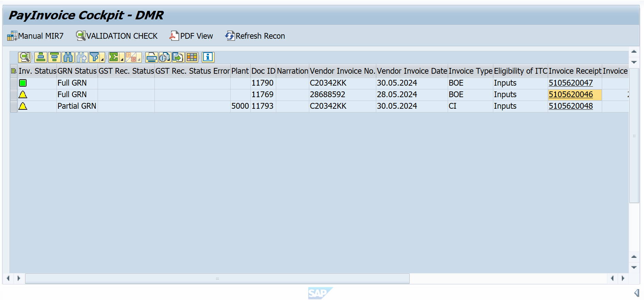
Task: Select the row for Doc ID 11769
Action: pos(14,94)
